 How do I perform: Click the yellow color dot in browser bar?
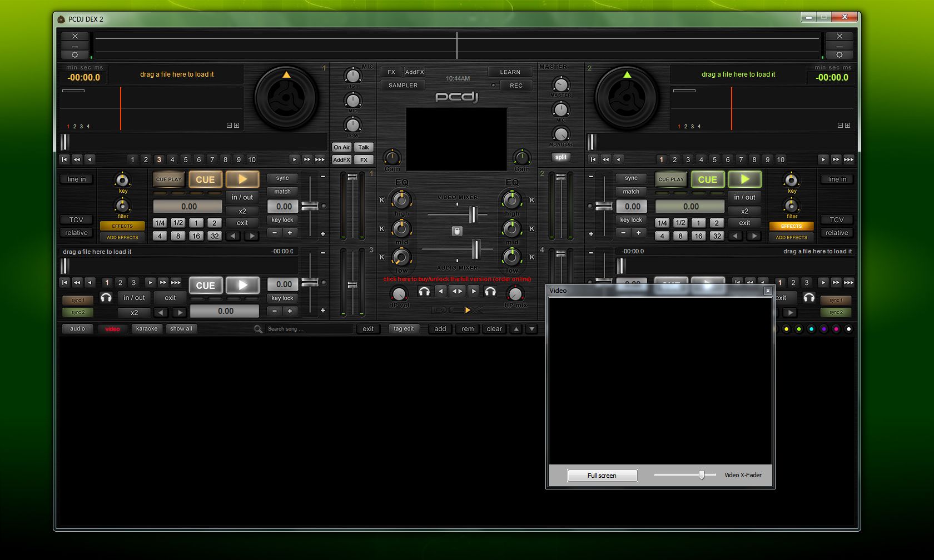click(786, 329)
